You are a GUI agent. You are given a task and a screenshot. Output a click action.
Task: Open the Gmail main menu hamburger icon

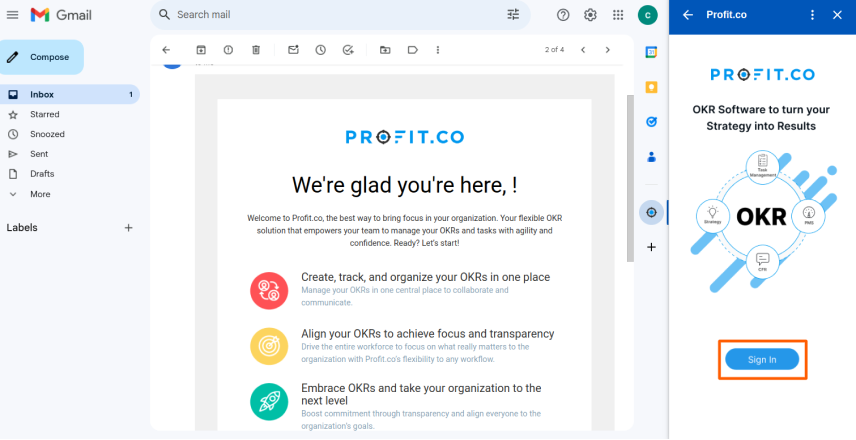point(13,15)
